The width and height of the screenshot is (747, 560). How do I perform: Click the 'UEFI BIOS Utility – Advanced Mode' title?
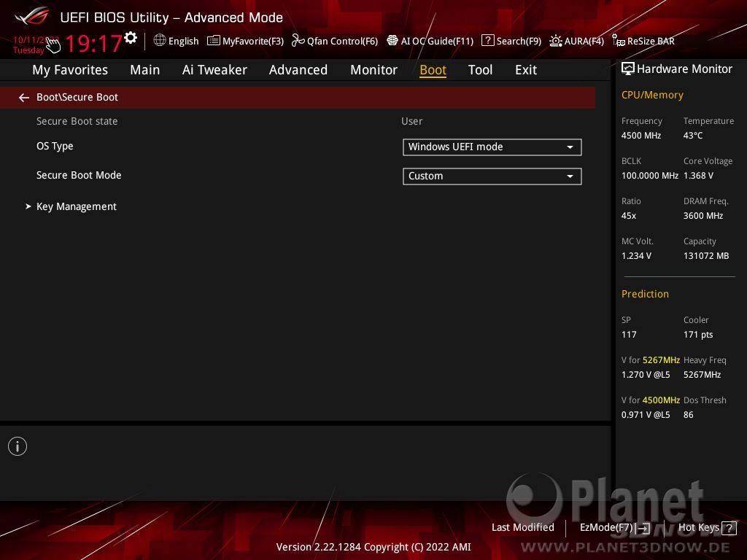click(x=171, y=17)
